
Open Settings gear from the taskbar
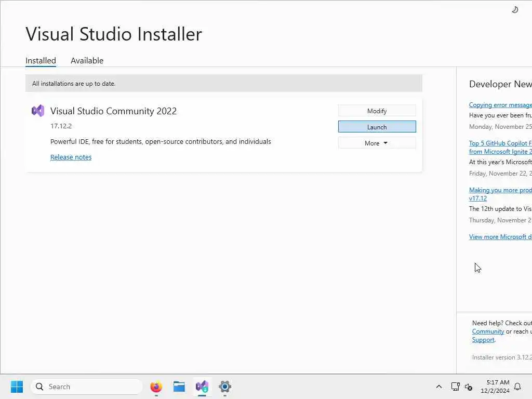[224, 387]
